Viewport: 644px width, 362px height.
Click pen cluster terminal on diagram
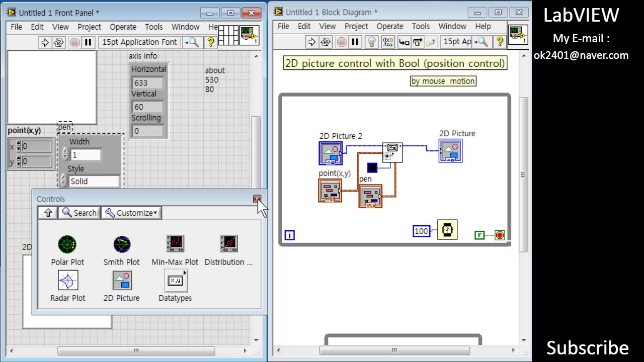pyautogui.click(x=370, y=196)
